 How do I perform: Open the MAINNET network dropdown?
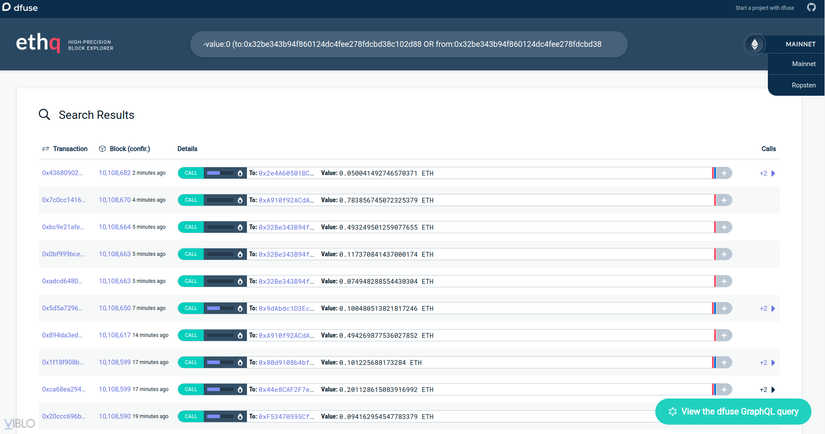click(800, 44)
